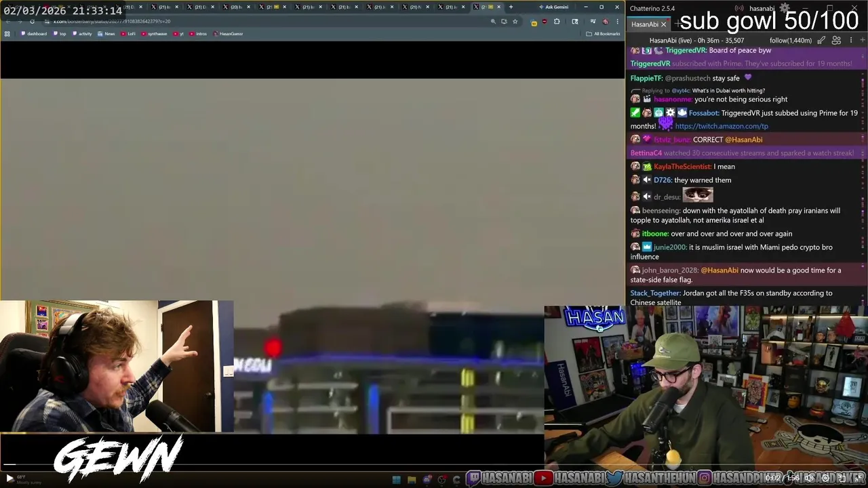Open the browser apps grid icon
Screen dimensions: 868x488
pyautogui.click(x=7, y=34)
